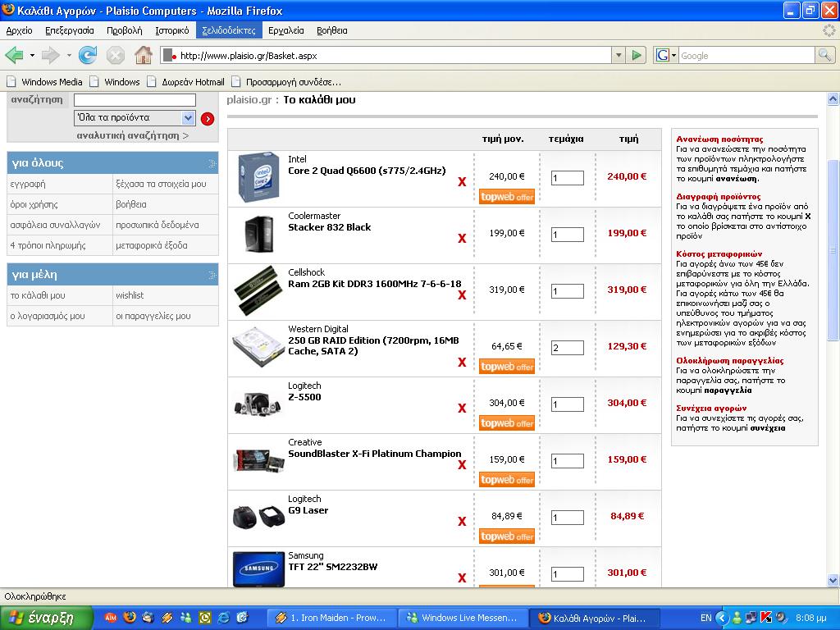Click 'ξέχασα τα στοιχεία μου' link

[x=161, y=184]
